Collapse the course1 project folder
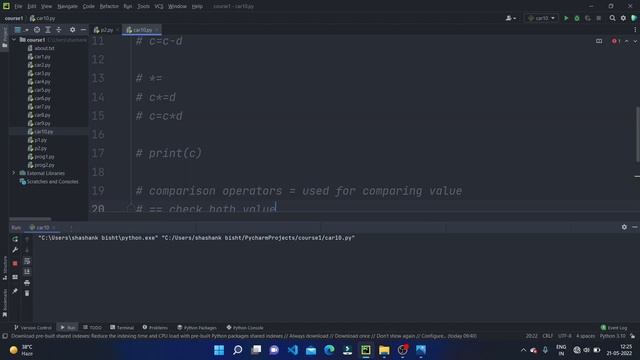Image resolution: width=640 pixels, height=360 pixels. (14, 40)
